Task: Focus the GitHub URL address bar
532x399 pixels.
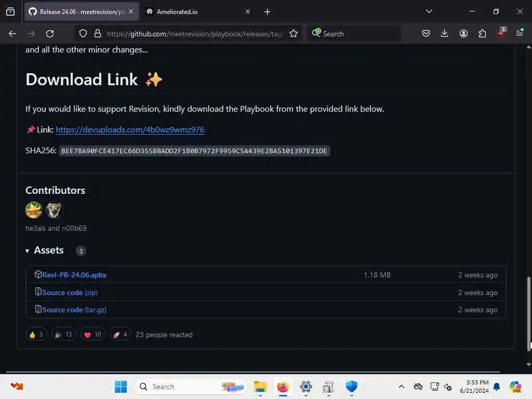Action: pyautogui.click(x=193, y=34)
